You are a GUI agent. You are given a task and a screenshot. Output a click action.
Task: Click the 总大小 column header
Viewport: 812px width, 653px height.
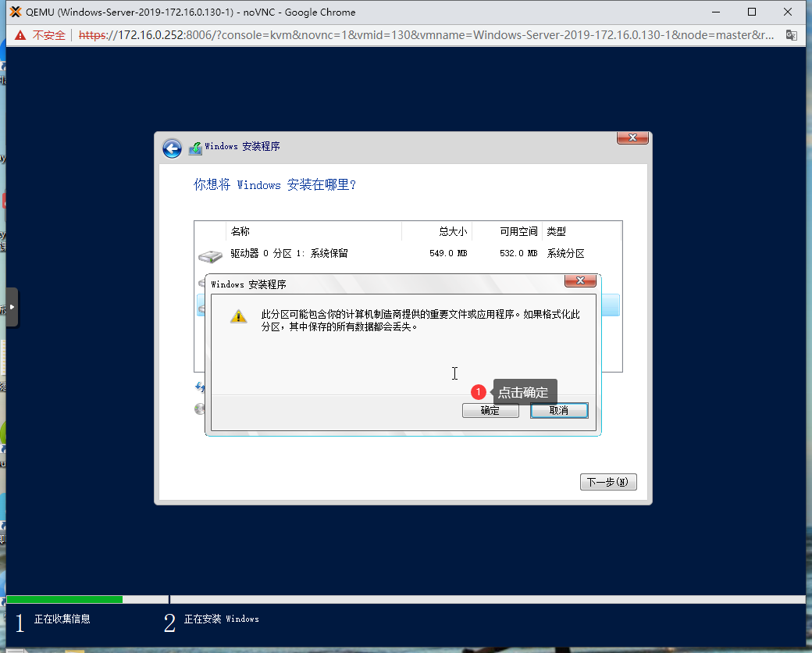tap(436, 231)
